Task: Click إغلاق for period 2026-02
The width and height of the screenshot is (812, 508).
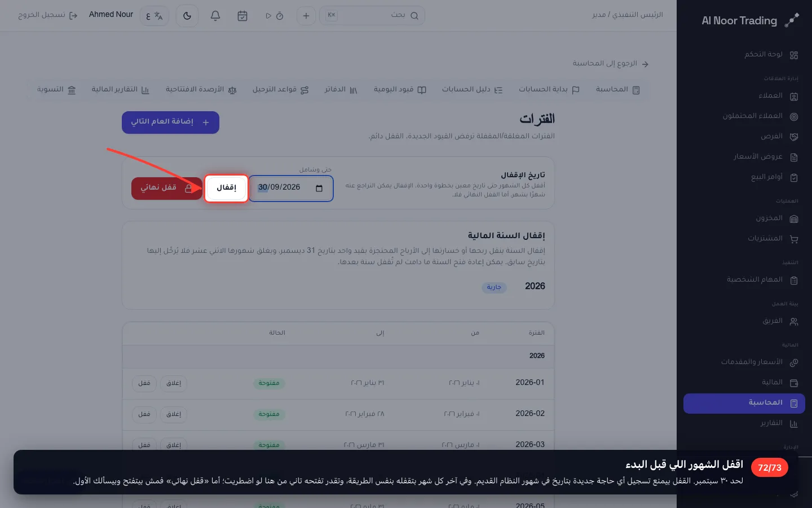Action: coord(174,414)
